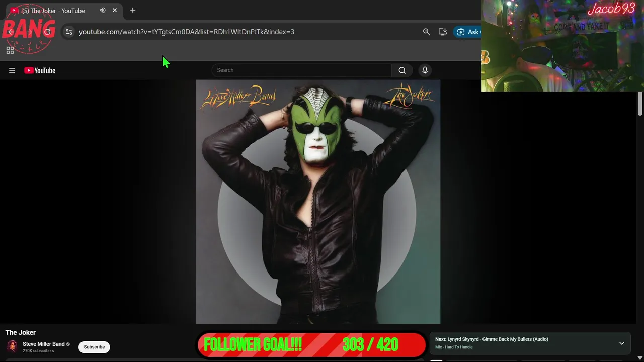Open the site information icon in address bar
644x362 pixels.
(69, 32)
